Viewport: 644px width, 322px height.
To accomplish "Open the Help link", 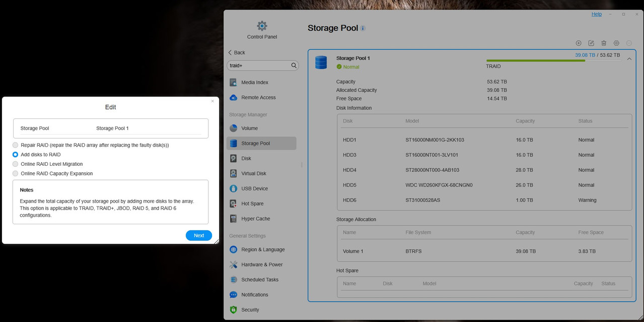I will (597, 14).
